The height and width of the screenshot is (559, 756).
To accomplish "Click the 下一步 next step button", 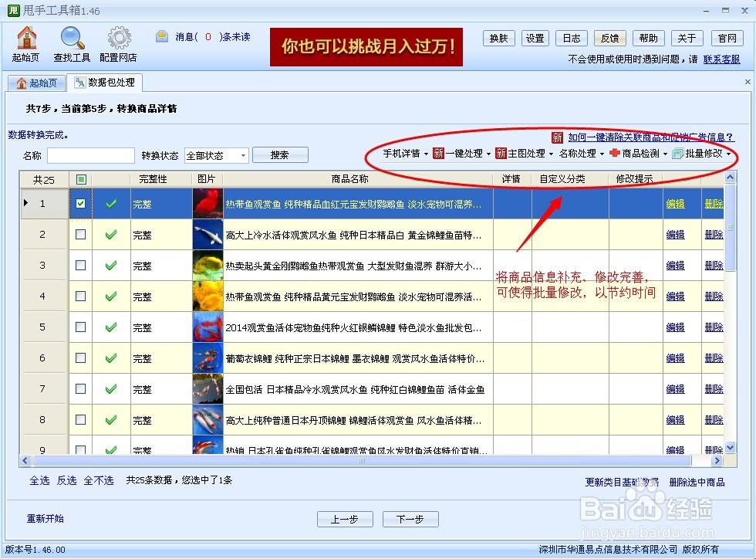I will pyautogui.click(x=410, y=519).
